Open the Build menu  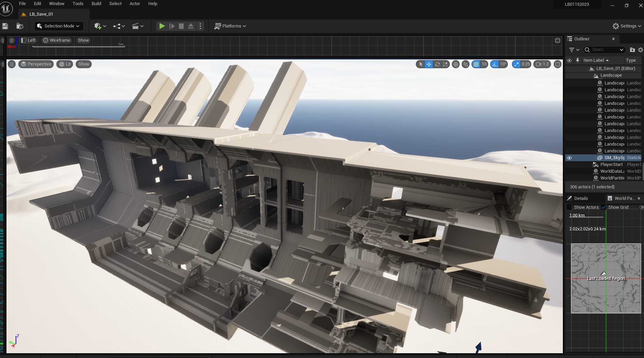click(x=96, y=4)
